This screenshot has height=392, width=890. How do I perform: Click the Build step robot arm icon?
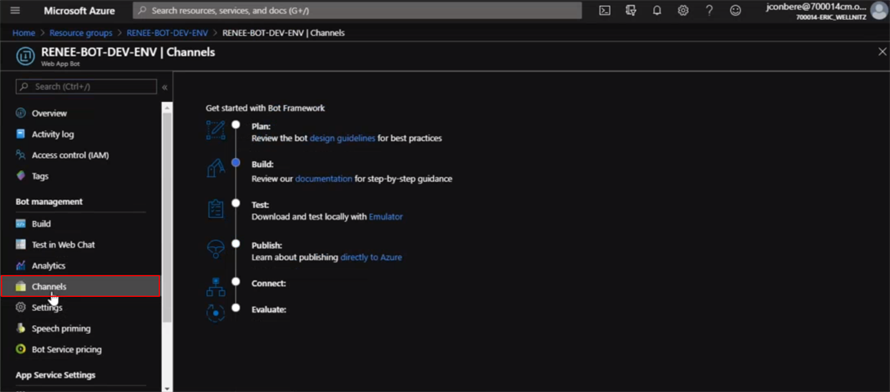coord(216,169)
